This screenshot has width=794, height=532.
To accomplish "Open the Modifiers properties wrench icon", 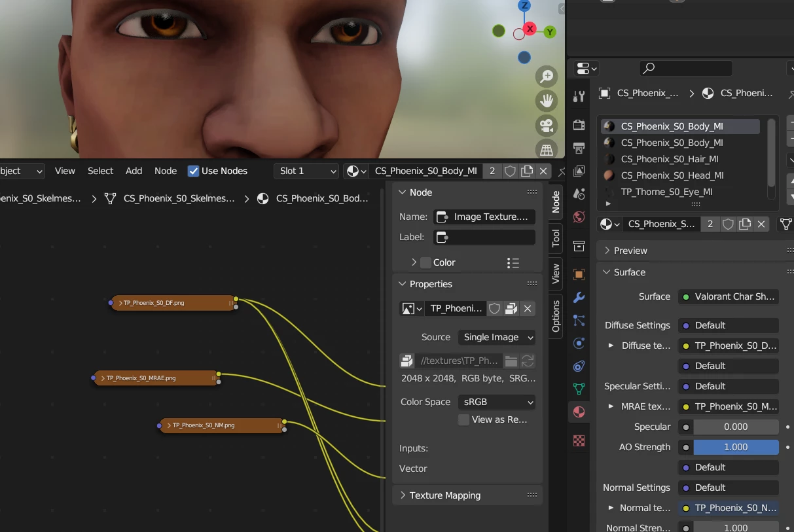I will click(579, 298).
